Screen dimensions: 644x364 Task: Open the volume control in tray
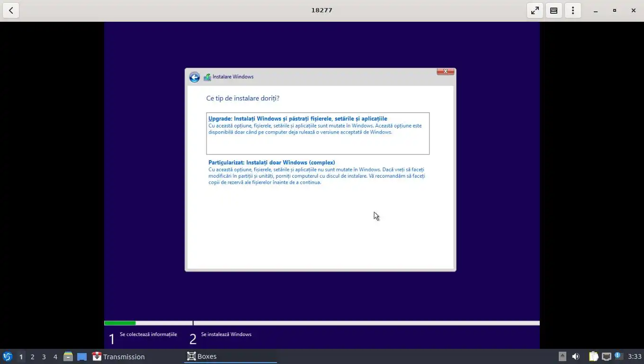(x=576, y=356)
